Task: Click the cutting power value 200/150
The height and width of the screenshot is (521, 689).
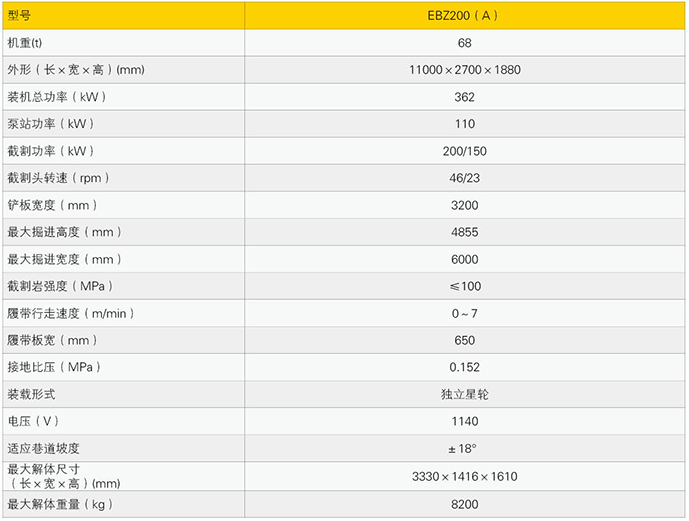Action: [x=464, y=151]
